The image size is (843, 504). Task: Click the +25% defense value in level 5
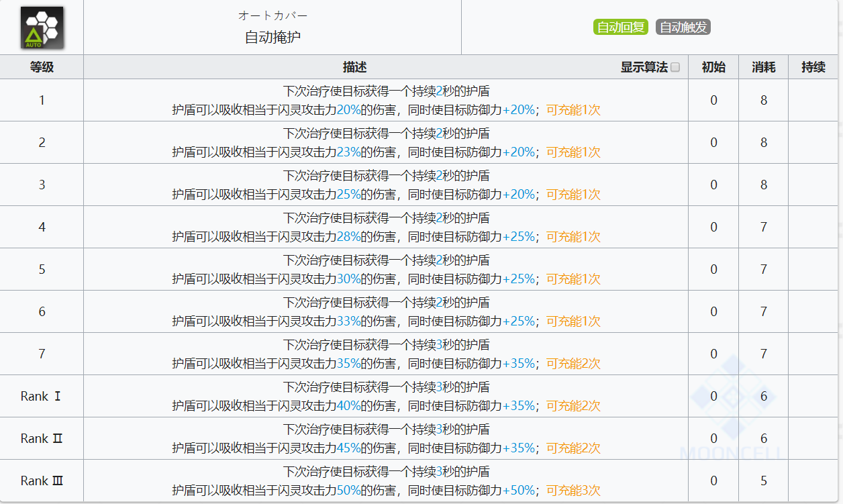pos(518,279)
